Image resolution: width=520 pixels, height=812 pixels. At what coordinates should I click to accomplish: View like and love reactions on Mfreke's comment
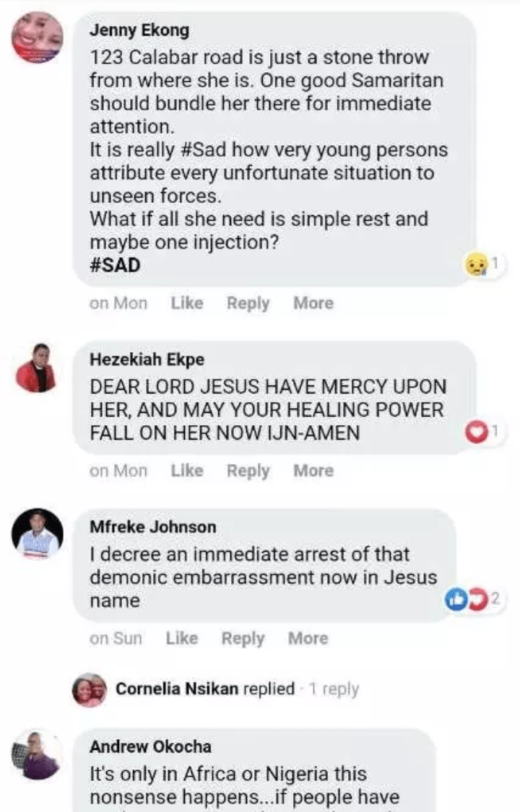tap(464, 601)
